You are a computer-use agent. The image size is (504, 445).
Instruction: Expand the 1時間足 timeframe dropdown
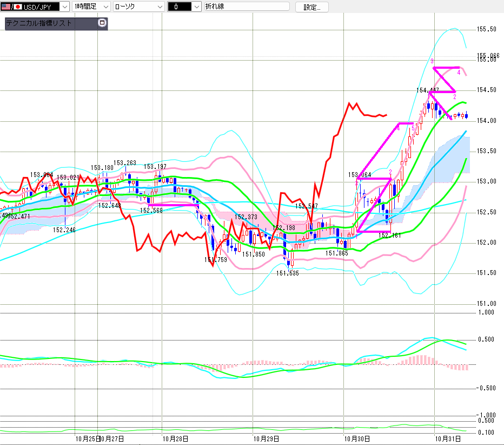click(105, 7)
